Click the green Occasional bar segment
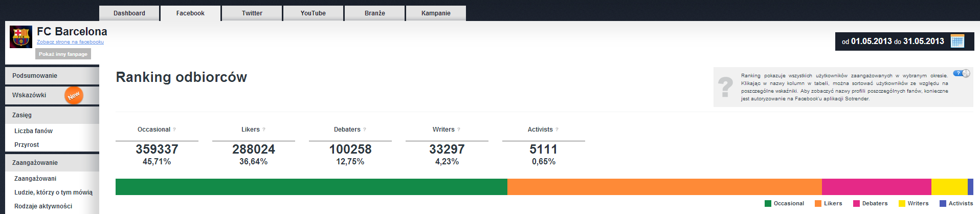This screenshot has height=214, width=980. (311, 187)
